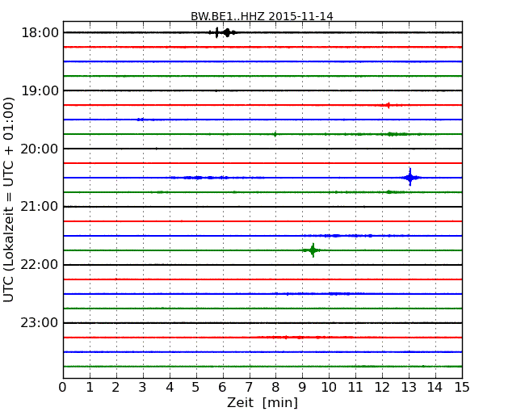Screen dimensions: 525x420
Task: Click x-axis tick label 2
Action: click(115, 388)
